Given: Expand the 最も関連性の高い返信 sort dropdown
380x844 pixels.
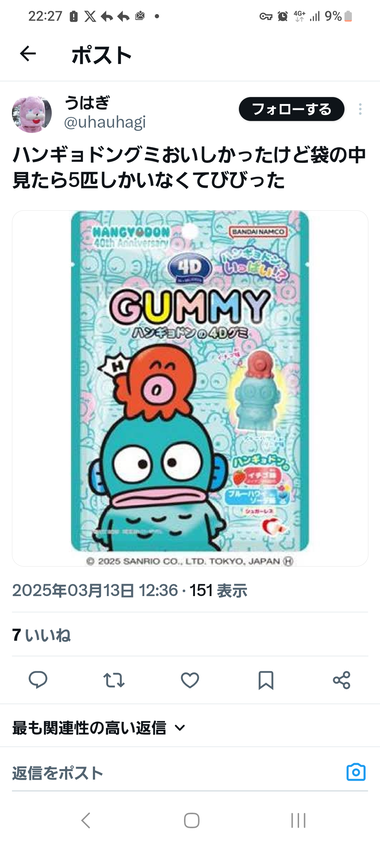Looking at the screenshot, I should point(99,728).
